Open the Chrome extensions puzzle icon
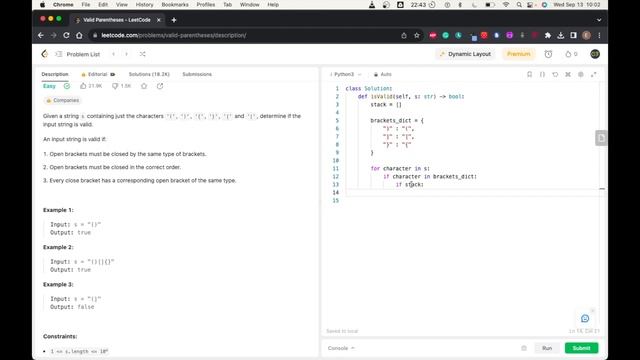This screenshot has height=360, width=640. tap(548, 36)
